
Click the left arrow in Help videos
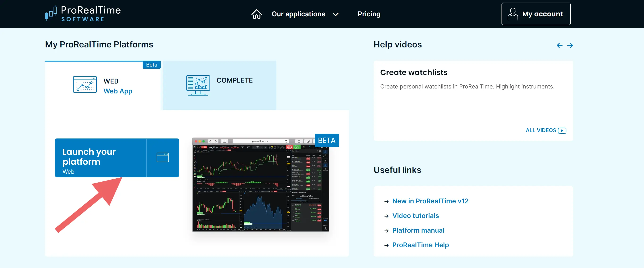[x=559, y=45]
